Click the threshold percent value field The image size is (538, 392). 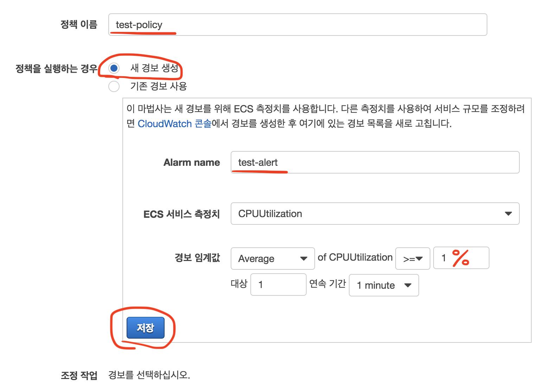tap(461, 258)
